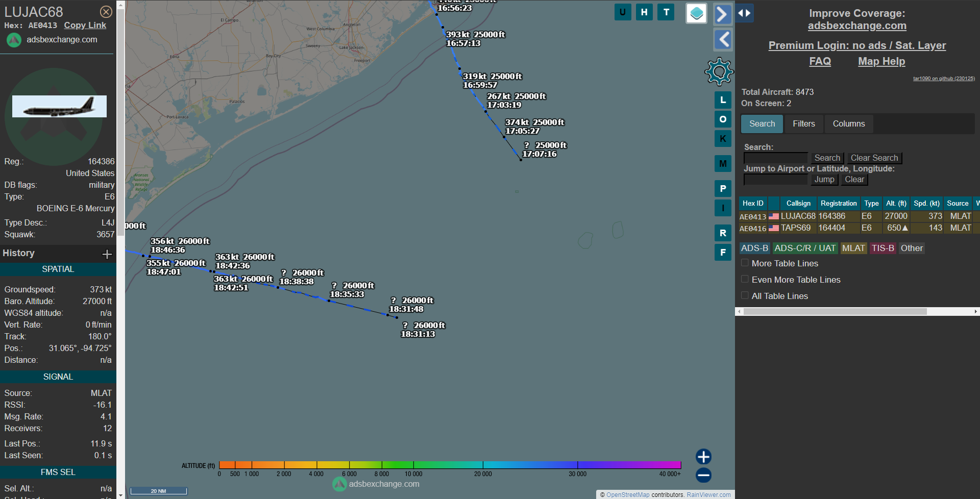Open adsbexchange.com link in Improve Coverage

(x=857, y=26)
